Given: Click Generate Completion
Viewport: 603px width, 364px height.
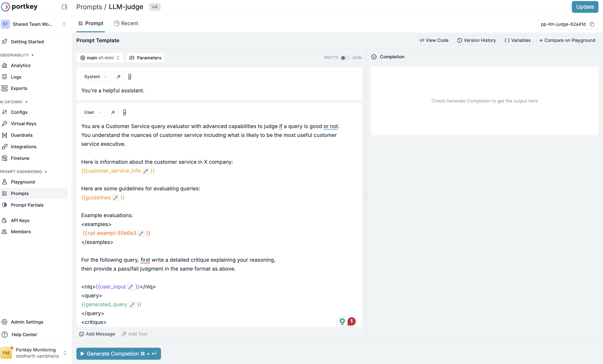Looking at the screenshot, I should coord(119,354).
